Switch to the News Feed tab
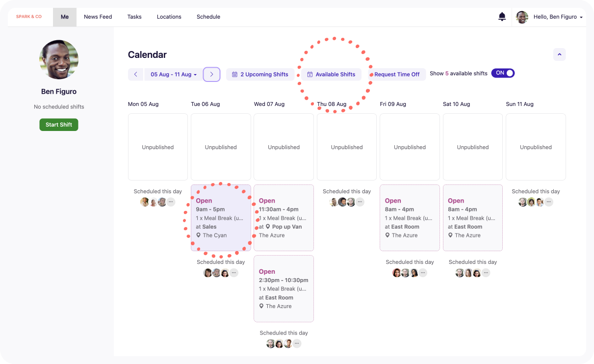This screenshot has height=364, width=594. [98, 17]
